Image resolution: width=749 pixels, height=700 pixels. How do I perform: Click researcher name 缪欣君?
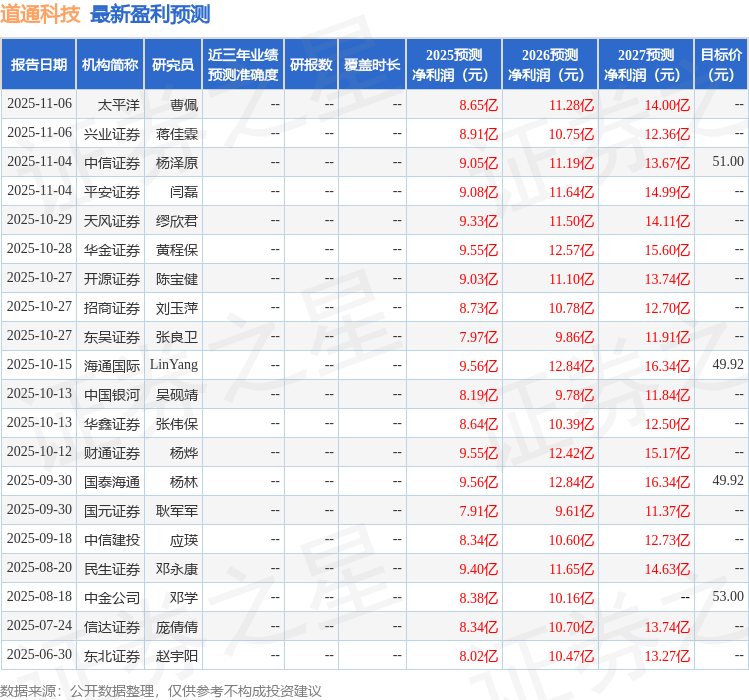pos(177,221)
